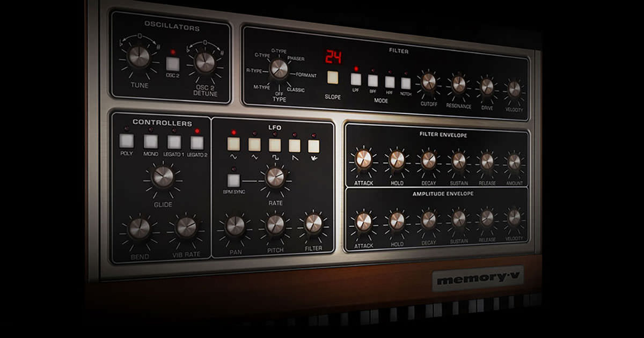The width and height of the screenshot is (644, 338).
Task: Select the square wave LFO shape button
Action: [275, 145]
